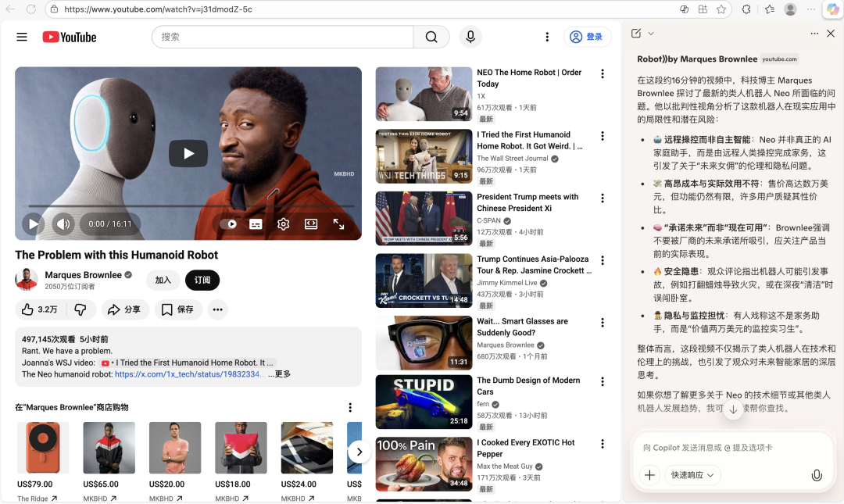This screenshot has height=504, width=844.
Task: Open the three-dot menu next to 登录
Action: coord(547,37)
